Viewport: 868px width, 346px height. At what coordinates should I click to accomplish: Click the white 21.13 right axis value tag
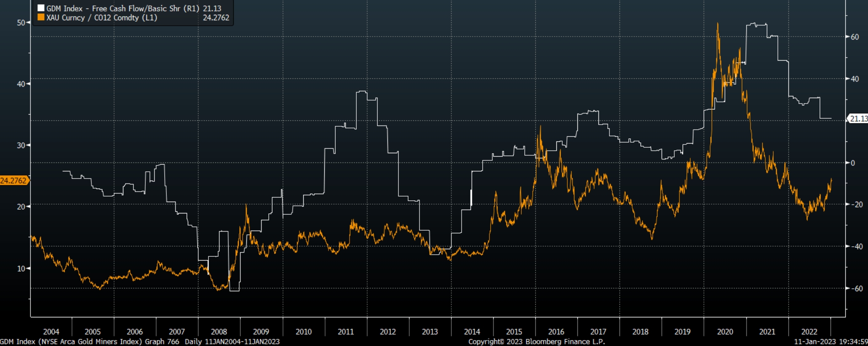(858, 119)
